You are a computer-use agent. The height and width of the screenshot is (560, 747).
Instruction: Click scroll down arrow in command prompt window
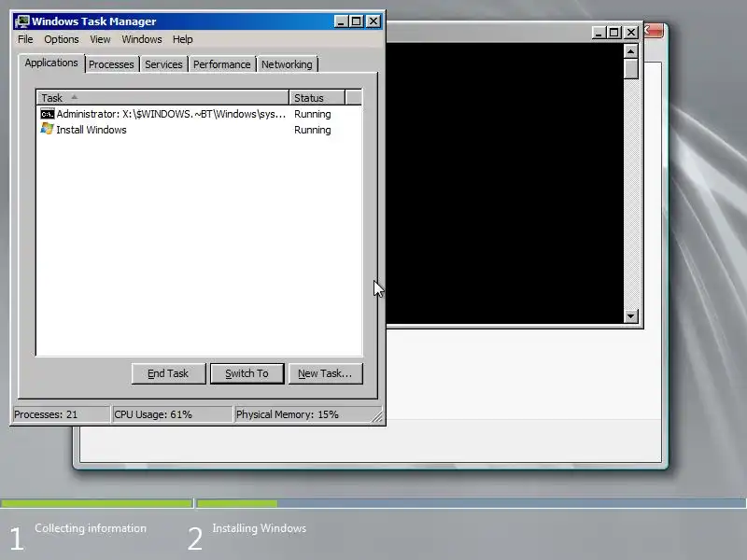631,315
